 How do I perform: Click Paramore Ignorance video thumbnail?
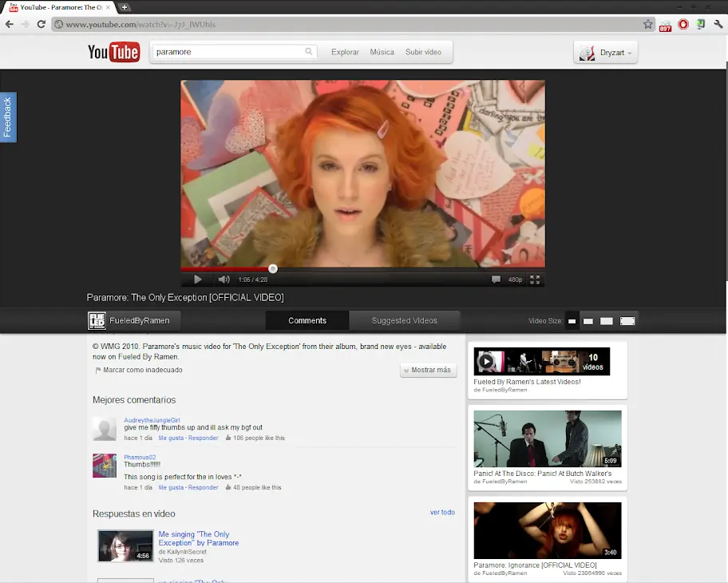548,530
